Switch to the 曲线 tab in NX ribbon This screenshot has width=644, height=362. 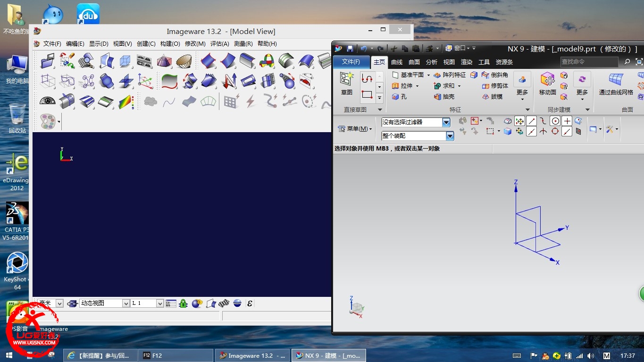click(x=397, y=62)
